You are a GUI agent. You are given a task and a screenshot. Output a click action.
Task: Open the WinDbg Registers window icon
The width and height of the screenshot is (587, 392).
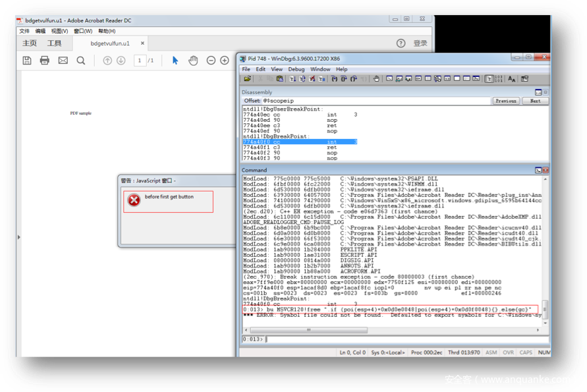[x=418, y=78]
